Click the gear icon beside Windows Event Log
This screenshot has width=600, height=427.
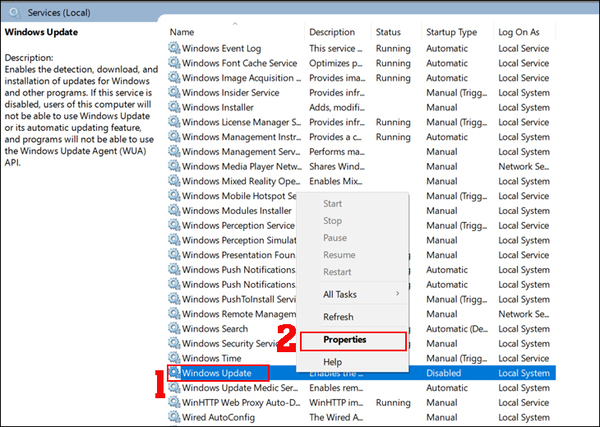[174, 48]
